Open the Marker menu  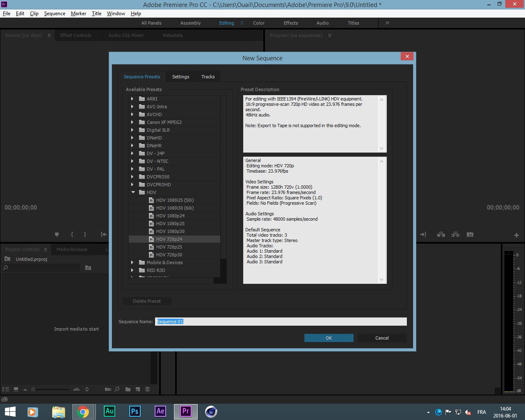78,14
